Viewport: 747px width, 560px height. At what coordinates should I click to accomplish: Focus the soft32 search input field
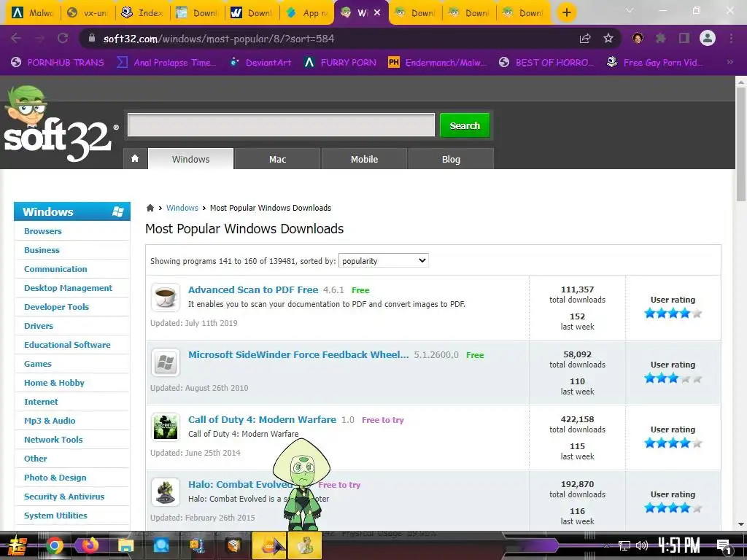281,125
